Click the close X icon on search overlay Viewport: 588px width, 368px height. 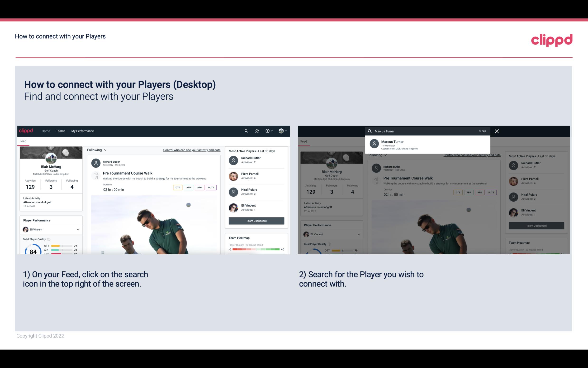point(496,131)
